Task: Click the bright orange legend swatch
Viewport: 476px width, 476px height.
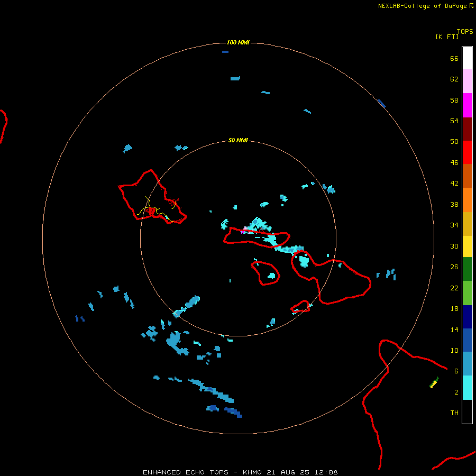Action: (467, 200)
